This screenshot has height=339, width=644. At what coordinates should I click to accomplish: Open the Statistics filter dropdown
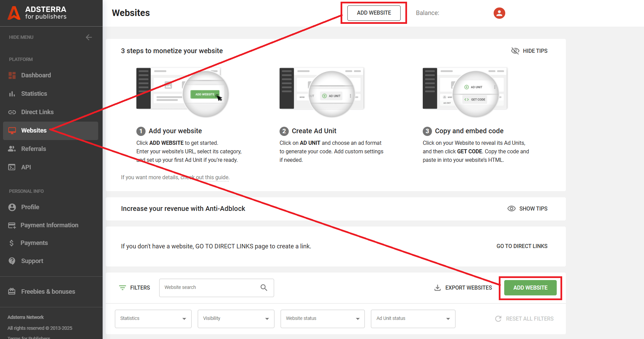pyautogui.click(x=153, y=319)
